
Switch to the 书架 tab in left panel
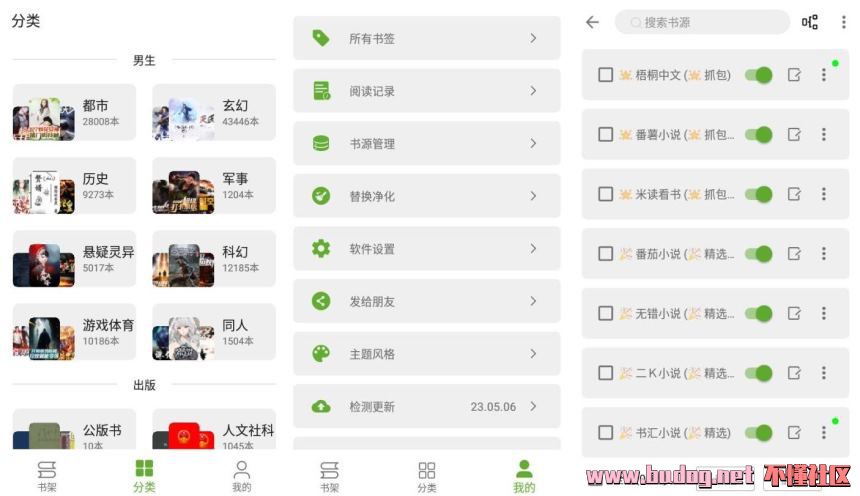point(47,476)
